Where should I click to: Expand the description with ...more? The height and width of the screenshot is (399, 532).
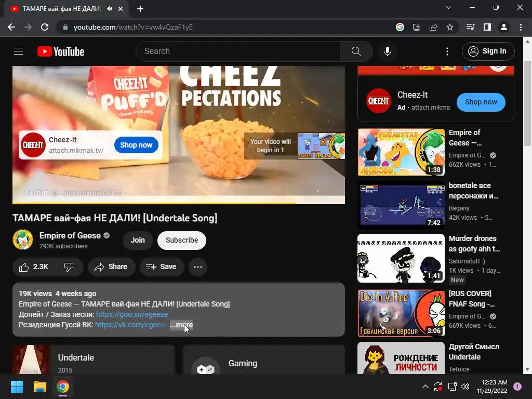click(181, 325)
